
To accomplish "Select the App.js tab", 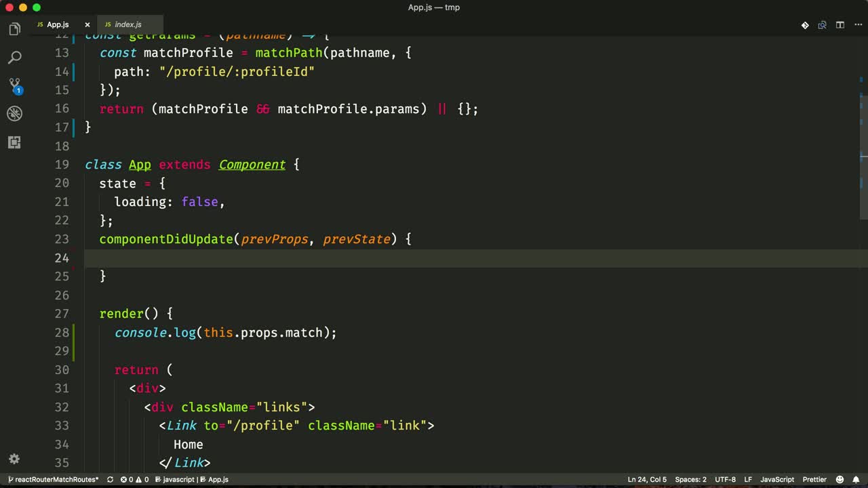I will coord(57,24).
